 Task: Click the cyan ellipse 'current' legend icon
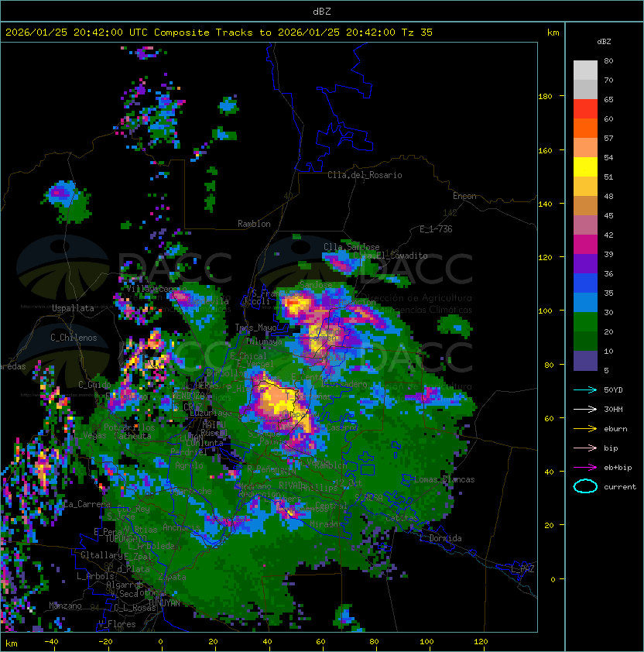(585, 486)
